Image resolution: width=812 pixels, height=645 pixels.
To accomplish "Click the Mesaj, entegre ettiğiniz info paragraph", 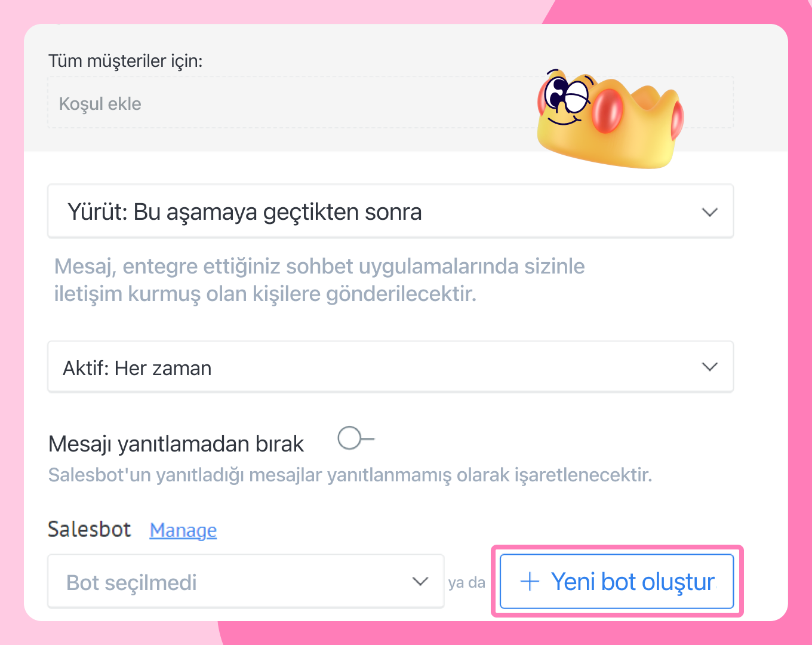I will click(319, 280).
